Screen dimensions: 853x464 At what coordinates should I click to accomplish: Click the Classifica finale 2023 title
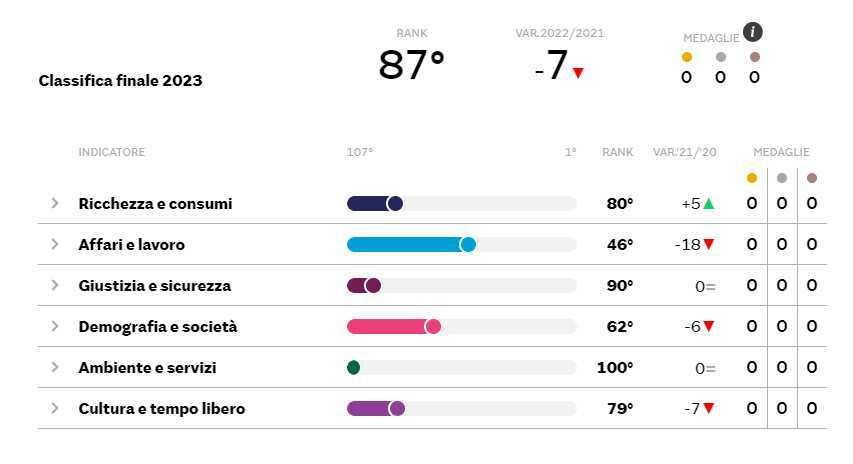pyautogui.click(x=120, y=81)
